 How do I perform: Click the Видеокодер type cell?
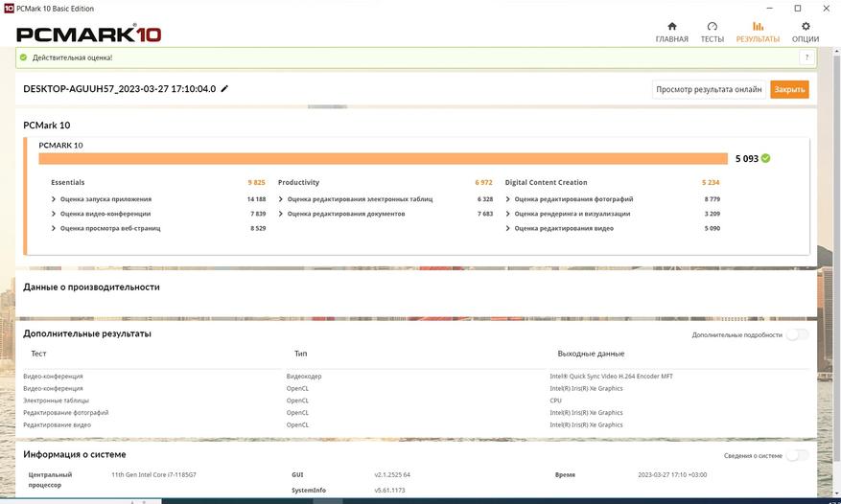point(304,377)
